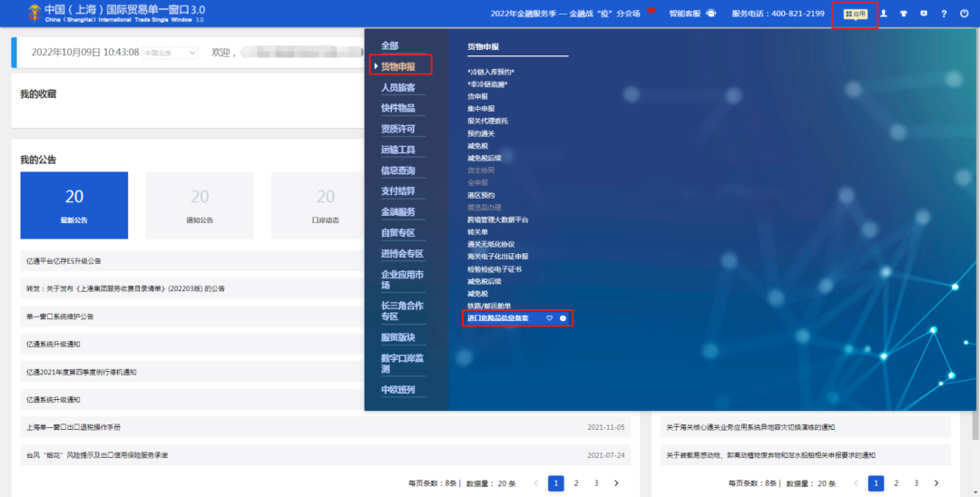980x497 pixels.
Task: Open *冷链入库预约* application link
Action: pyautogui.click(x=491, y=73)
